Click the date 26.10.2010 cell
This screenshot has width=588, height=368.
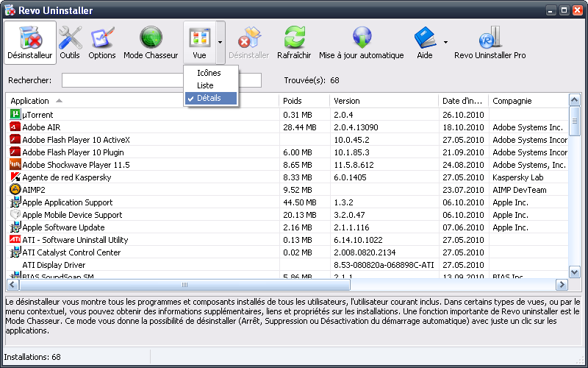pyautogui.click(x=463, y=115)
